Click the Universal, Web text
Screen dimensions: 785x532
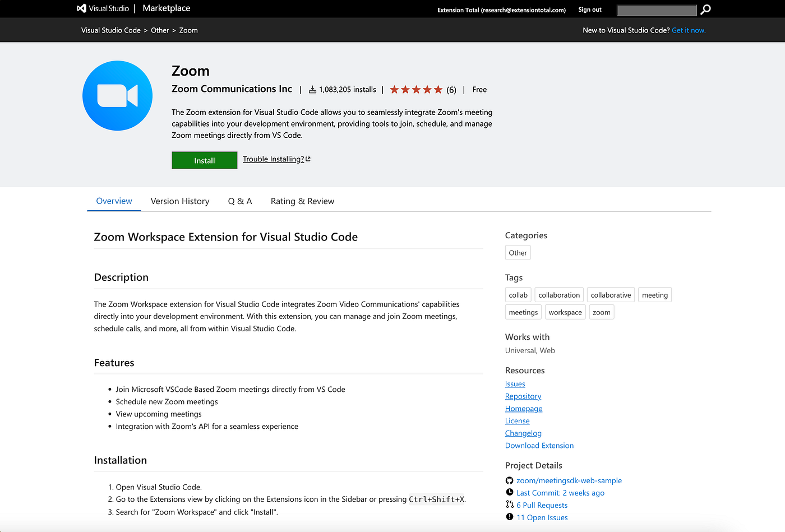[530, 350]
